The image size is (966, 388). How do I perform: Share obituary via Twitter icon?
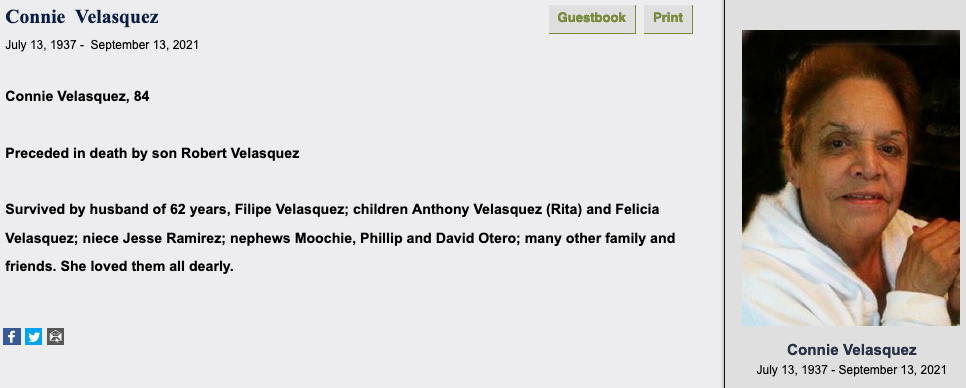point(34,336)
